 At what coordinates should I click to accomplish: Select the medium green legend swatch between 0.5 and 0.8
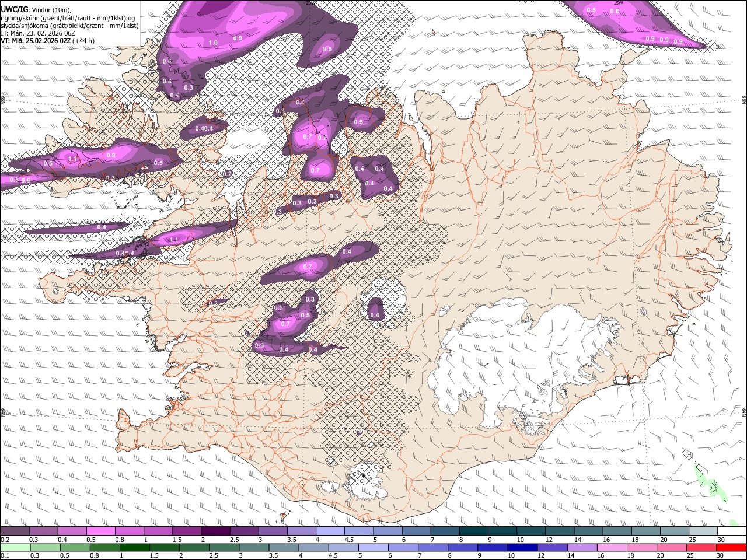point(75,547)
